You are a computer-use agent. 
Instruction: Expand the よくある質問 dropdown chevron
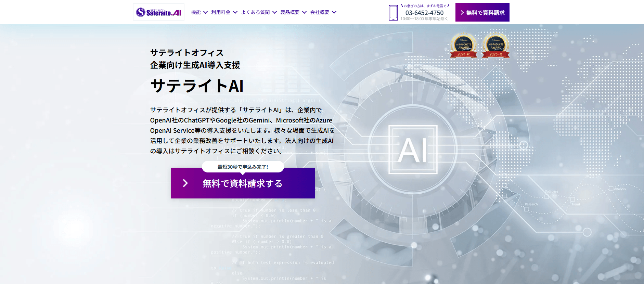(x=274, y=12)
